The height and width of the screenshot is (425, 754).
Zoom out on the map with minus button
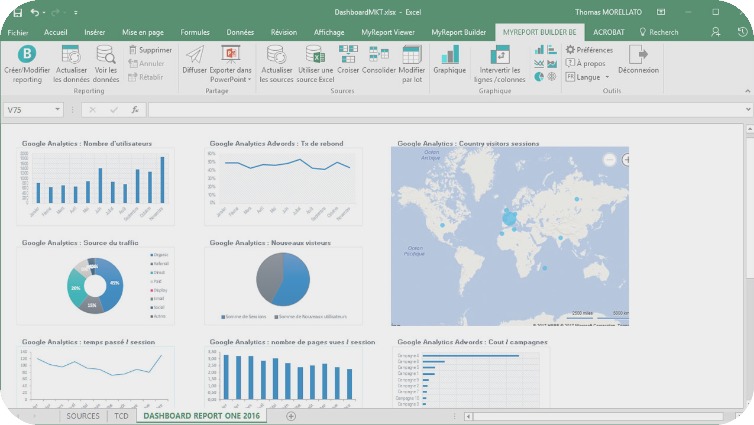(609, 160)
